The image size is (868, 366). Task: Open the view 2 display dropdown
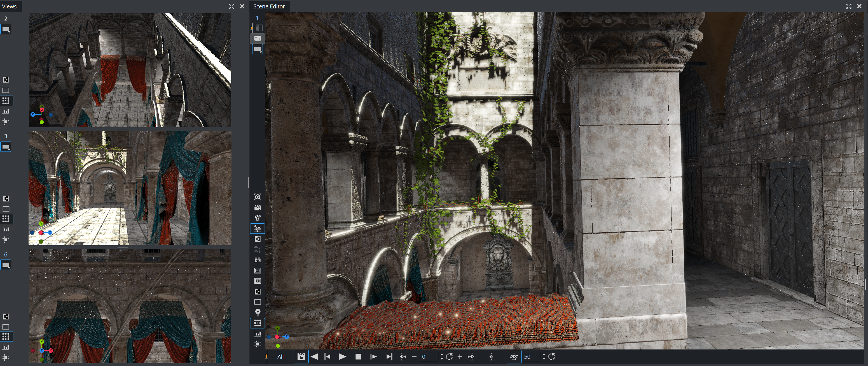pos(6,29)
